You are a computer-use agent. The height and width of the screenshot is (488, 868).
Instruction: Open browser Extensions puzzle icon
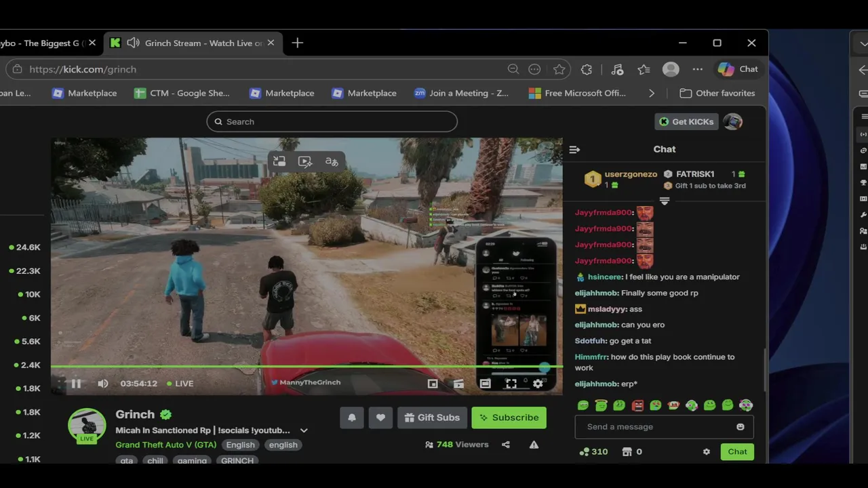587,69
